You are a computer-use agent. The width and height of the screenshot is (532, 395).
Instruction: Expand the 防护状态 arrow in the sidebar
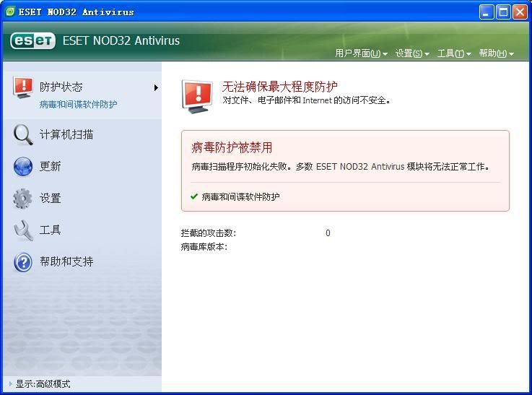pyautogui.click(x=156, y=87)
